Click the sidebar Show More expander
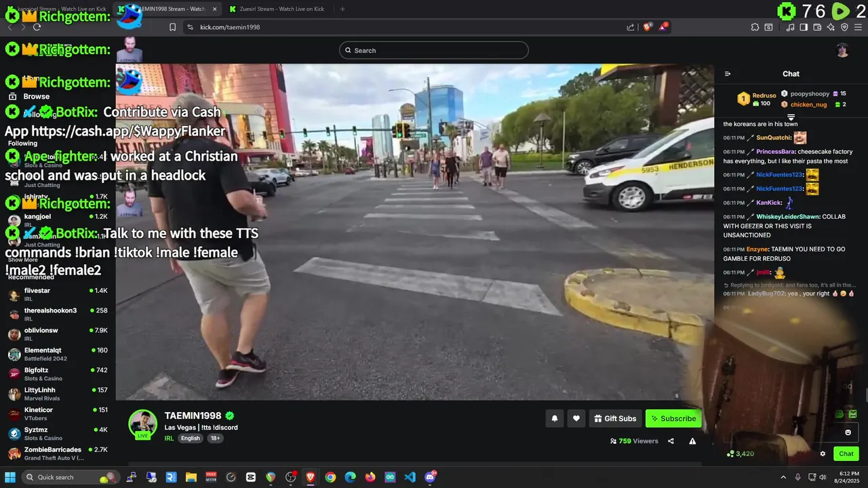The width and height of the screenshot is (868, 488). (x=22, y=260)
